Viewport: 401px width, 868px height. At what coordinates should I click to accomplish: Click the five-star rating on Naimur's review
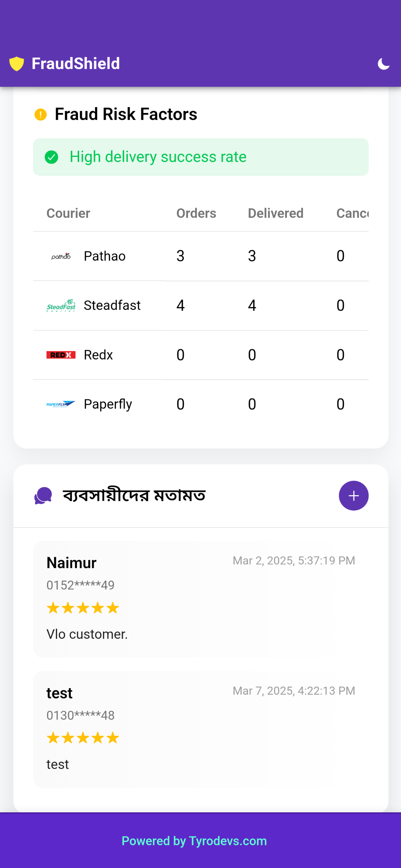(x=83, y=608)
